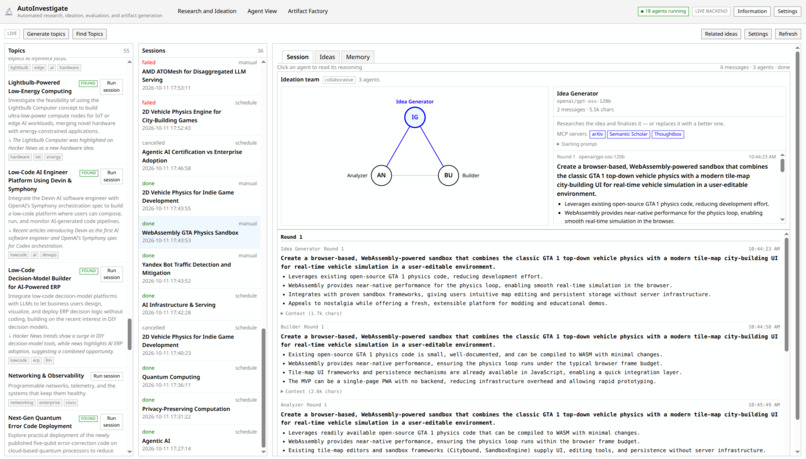Open WebAssembly GTA Physics Sandbox session
806x459 pixels.
click(199, 232)
